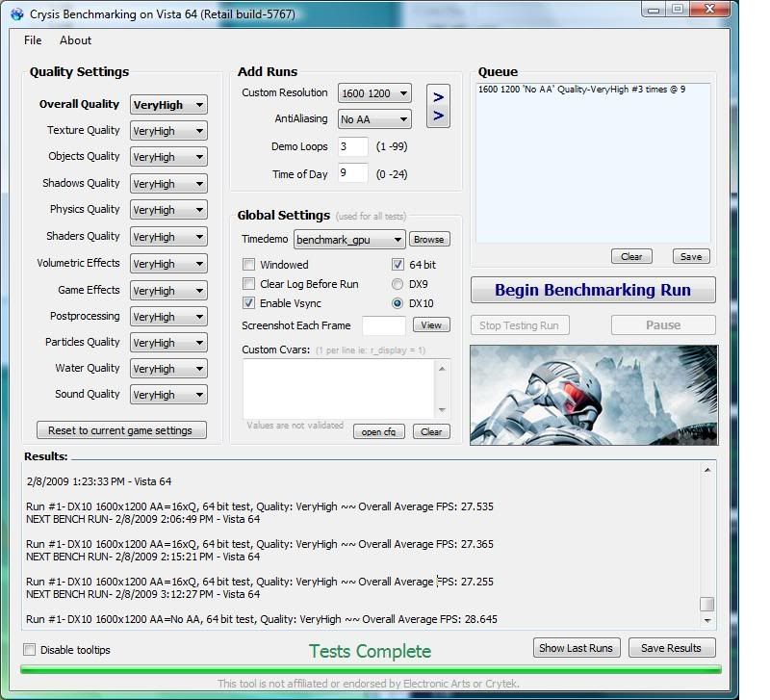The height and width of the screenshot is (700, 770).
Task: Uncheck the 64 bit option
Action: (396, 264)
